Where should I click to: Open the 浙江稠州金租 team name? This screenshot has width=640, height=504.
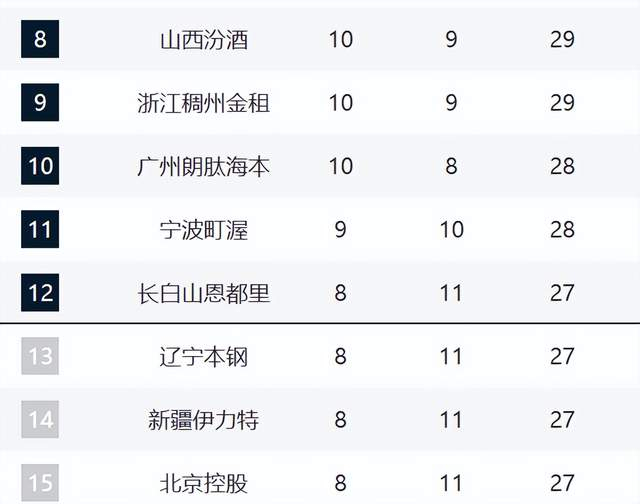pos(204,103)
